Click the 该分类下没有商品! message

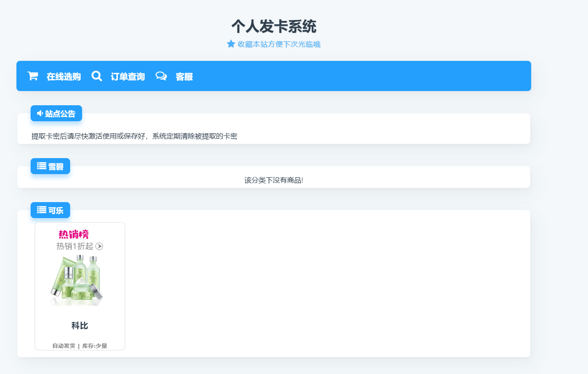click(x=273, y=180)
